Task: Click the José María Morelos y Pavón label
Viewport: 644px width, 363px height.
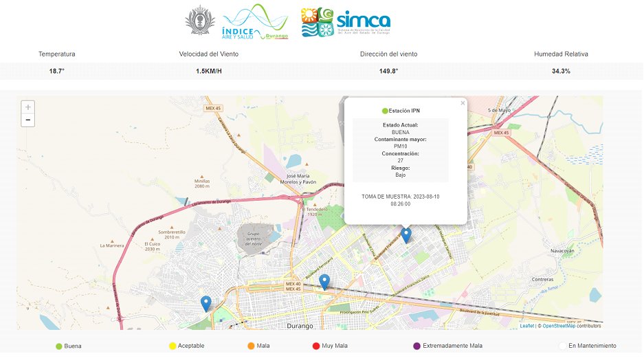Action: 298,179
